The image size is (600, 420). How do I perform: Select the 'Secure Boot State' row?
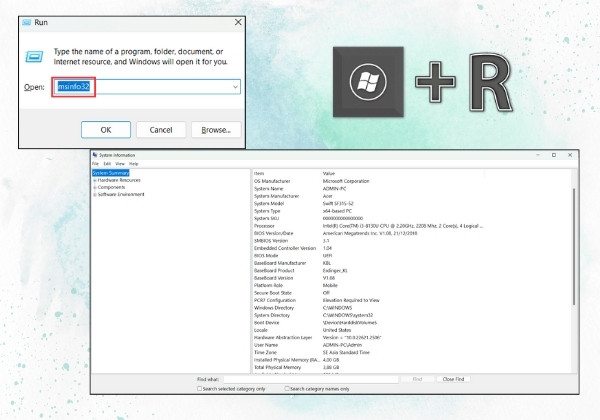pyautogui.click(x=412, y=293)
